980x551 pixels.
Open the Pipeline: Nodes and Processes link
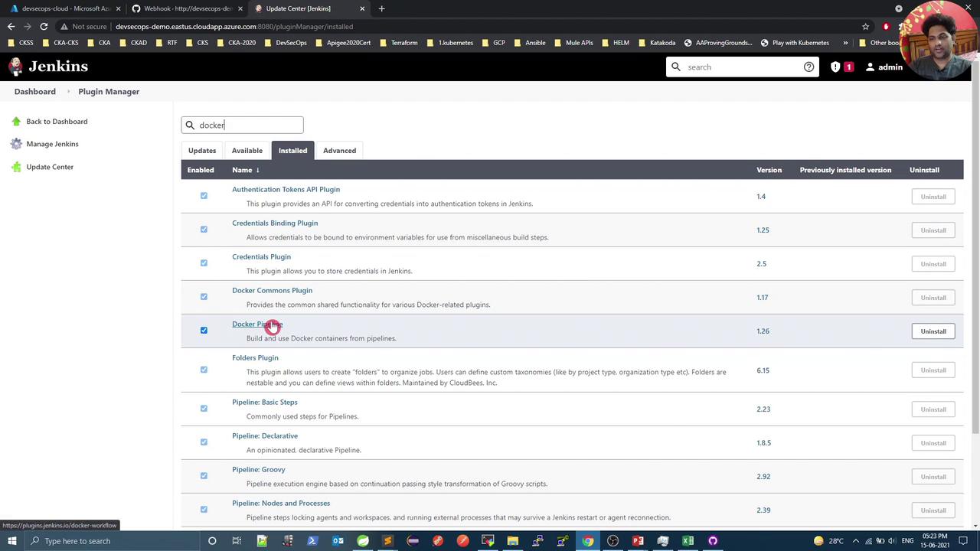[281, 504]
